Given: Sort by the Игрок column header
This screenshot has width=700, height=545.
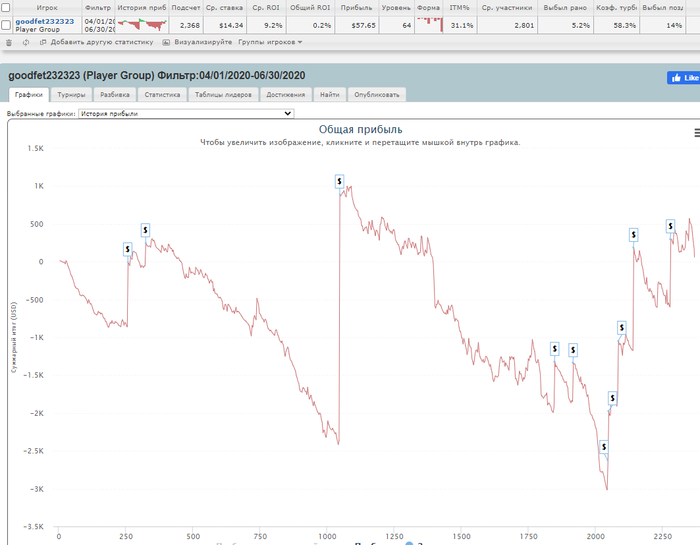Looking at the screenshot, I should click(x=47, y=8).
